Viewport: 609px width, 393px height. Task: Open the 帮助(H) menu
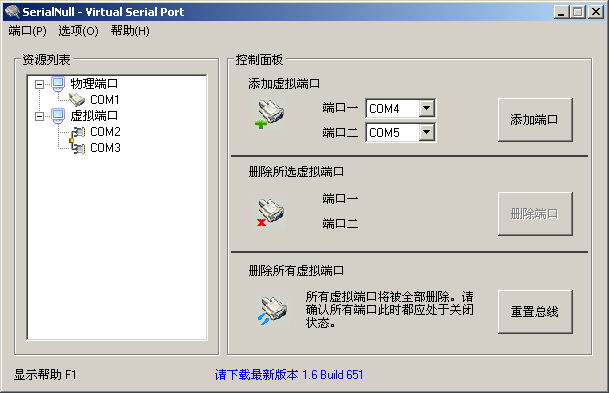tap(130, 31)
